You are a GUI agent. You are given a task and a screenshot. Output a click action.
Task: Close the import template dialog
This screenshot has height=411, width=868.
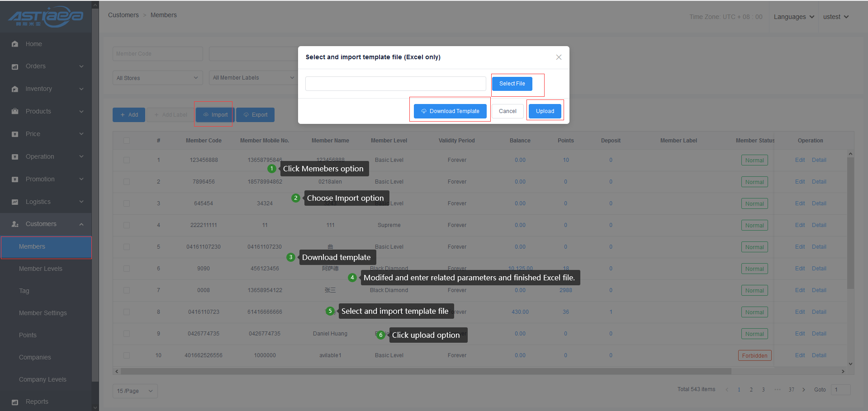tap(559, 57)
